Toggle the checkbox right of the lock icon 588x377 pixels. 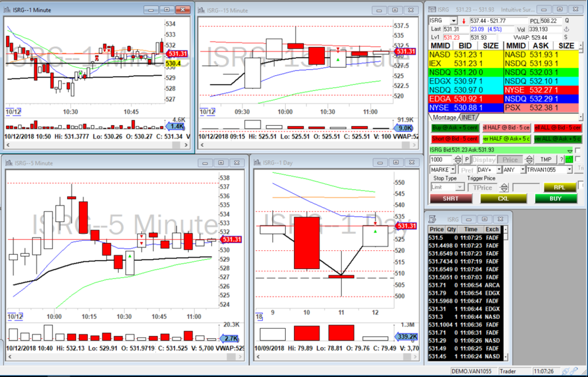point(577,160)
